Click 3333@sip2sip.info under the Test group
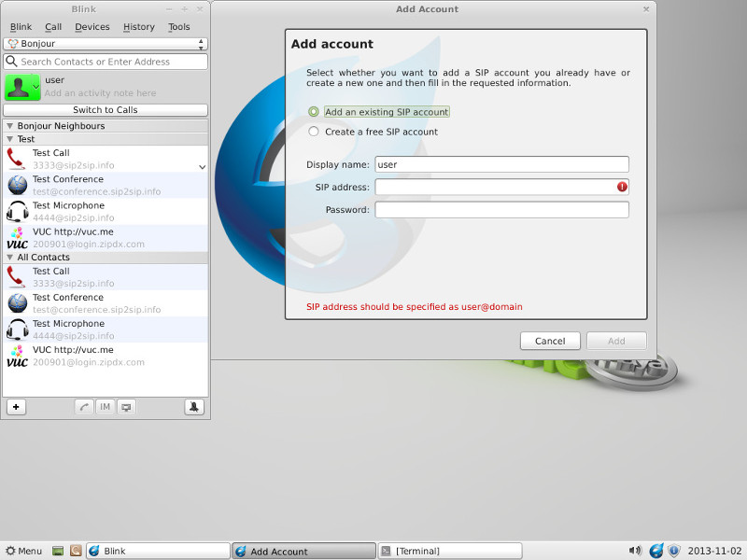The image size is (747, 560). click(x=74, y=165)
